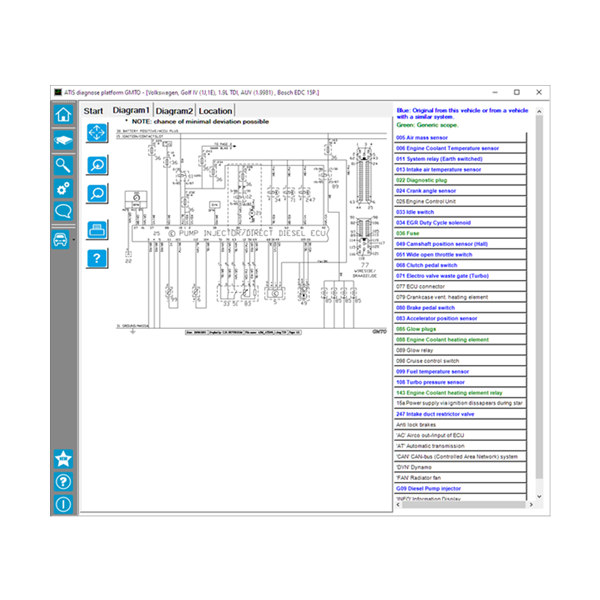Click 089 Glow relay row
This screenshot has height=600, width=600.
click(x=460, y=351)
